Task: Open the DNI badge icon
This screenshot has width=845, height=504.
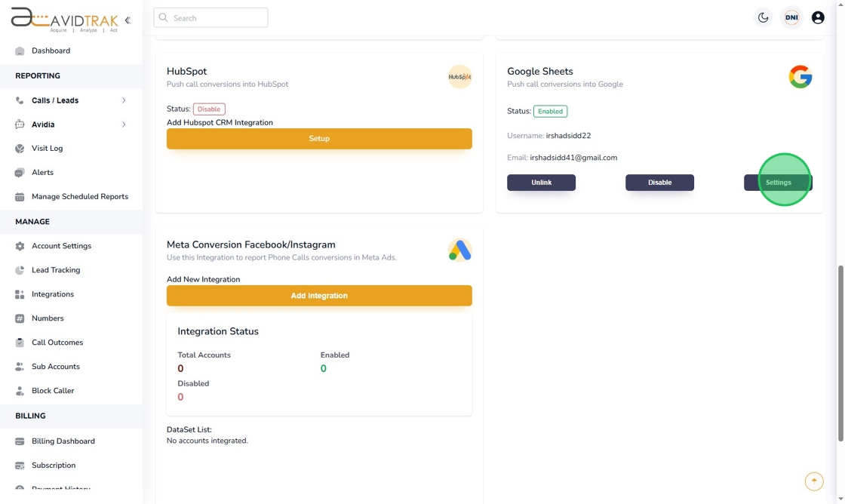Action: 791,17
